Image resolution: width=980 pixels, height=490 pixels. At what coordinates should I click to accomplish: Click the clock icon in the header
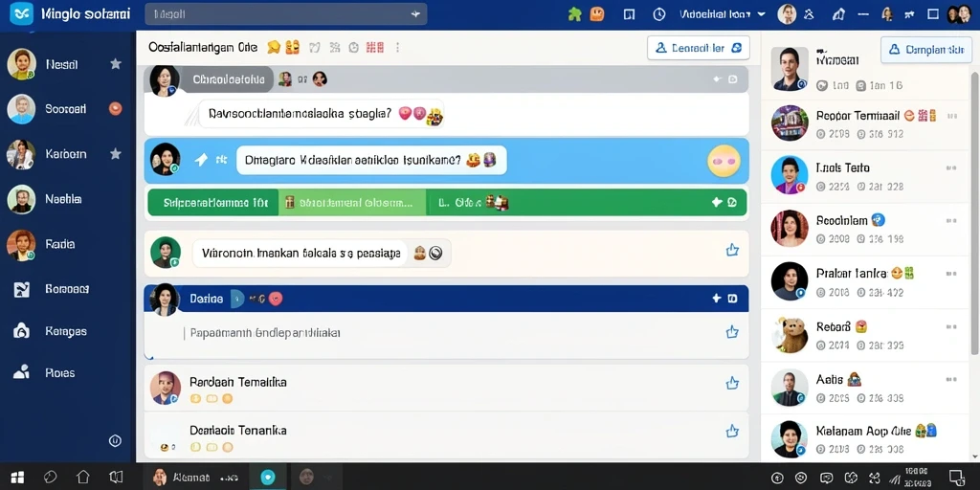pyautogui.click(x=658, y=14)
